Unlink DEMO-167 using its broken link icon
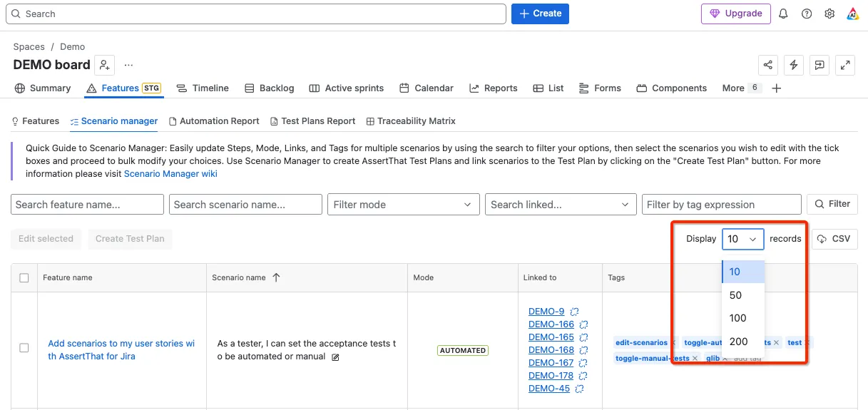The width and height of the screenshot is (868, 410). point(583,363)
